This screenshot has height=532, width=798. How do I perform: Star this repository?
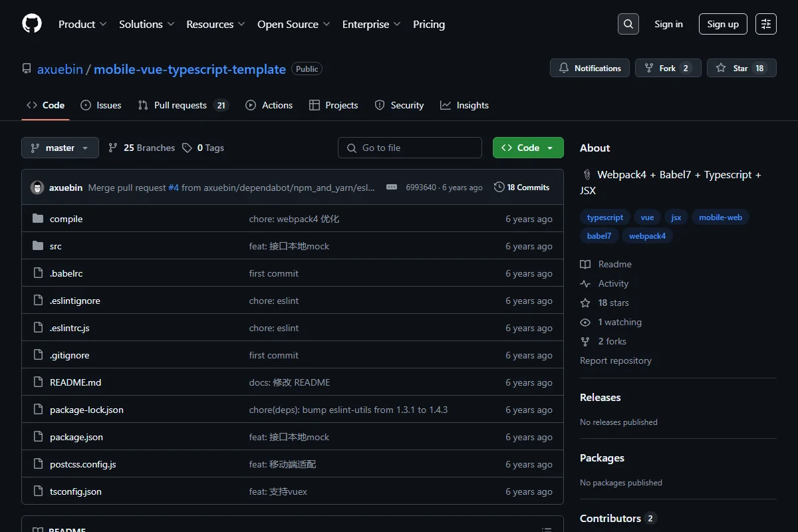tap(741, 68)
